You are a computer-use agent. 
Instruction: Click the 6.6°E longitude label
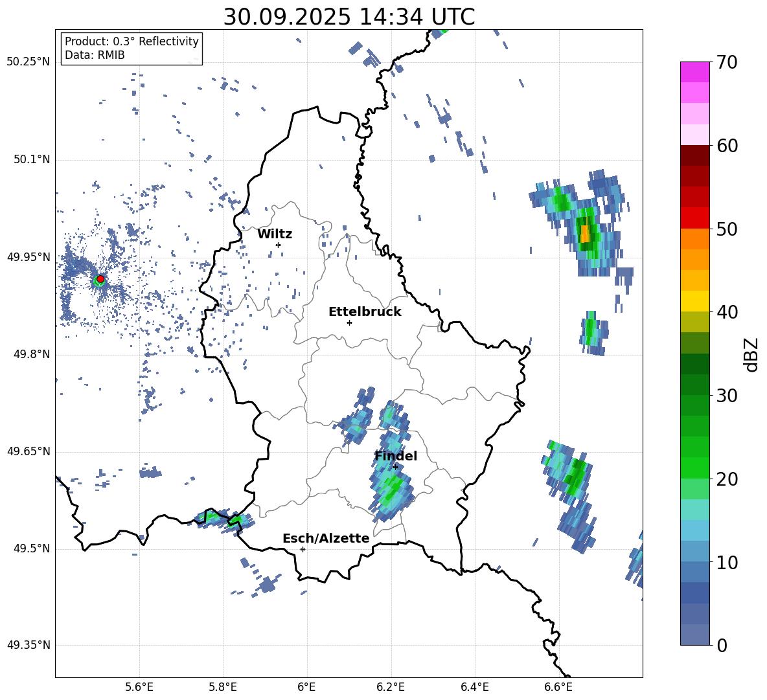[x=558, y=687]
